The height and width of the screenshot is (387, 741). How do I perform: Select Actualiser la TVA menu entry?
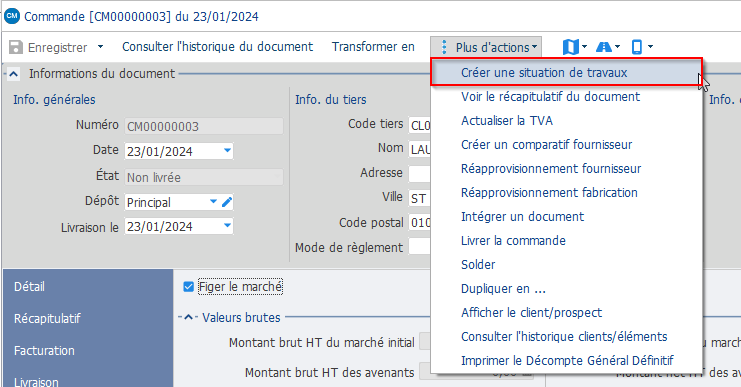566,120
